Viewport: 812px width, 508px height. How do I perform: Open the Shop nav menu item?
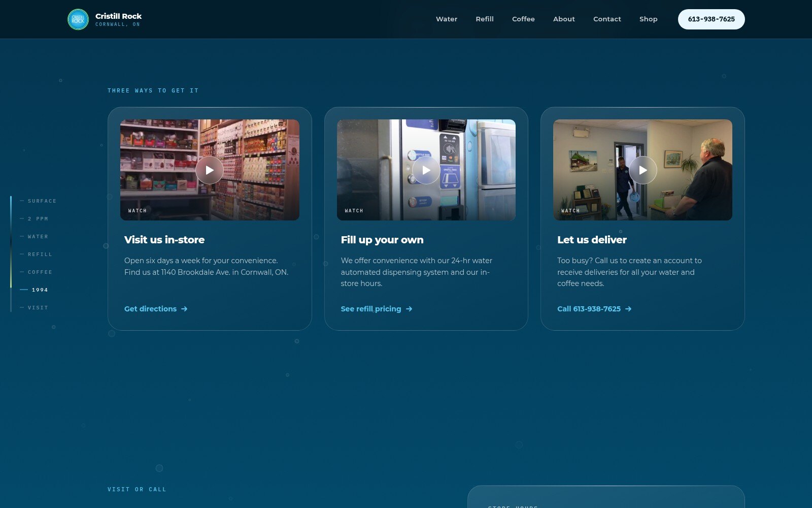tap(648, 19)
